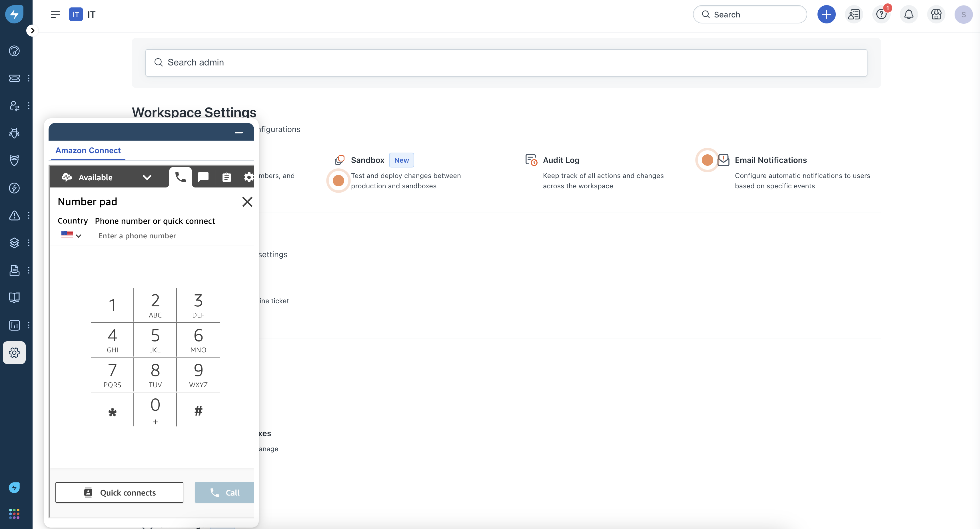Viewport: 980px width, 529px height.
Task: Toggle the hamburger navigation menu
Action: (x=55, y=15)
